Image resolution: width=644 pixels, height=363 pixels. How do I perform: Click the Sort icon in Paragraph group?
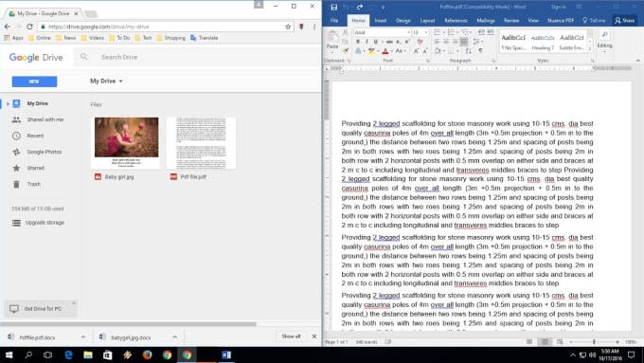468,51
